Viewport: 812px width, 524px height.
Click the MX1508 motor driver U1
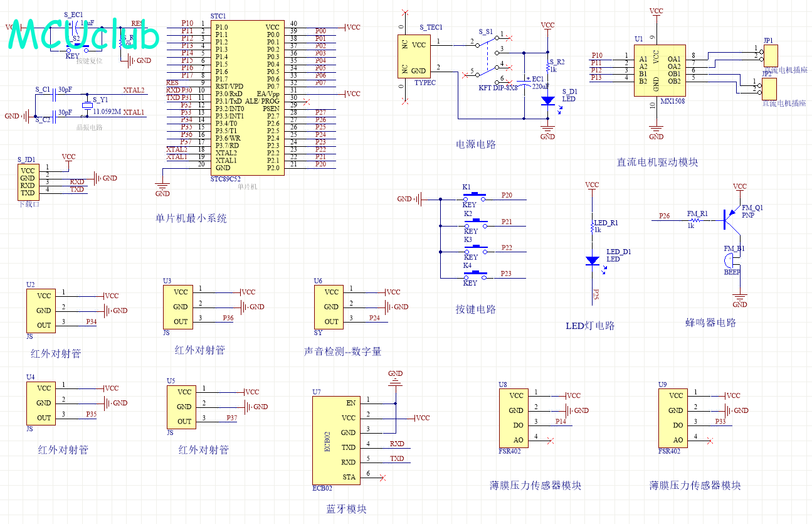656,70
